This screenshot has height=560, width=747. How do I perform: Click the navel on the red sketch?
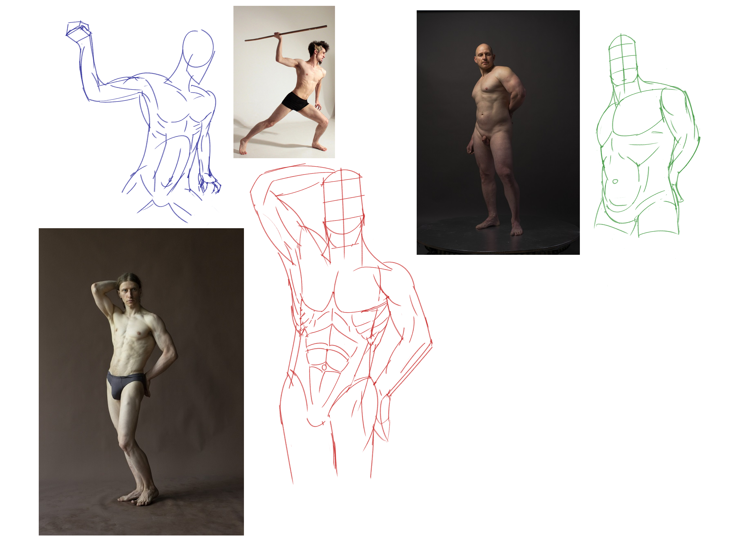pyautogui.click(x=324, y=367)
